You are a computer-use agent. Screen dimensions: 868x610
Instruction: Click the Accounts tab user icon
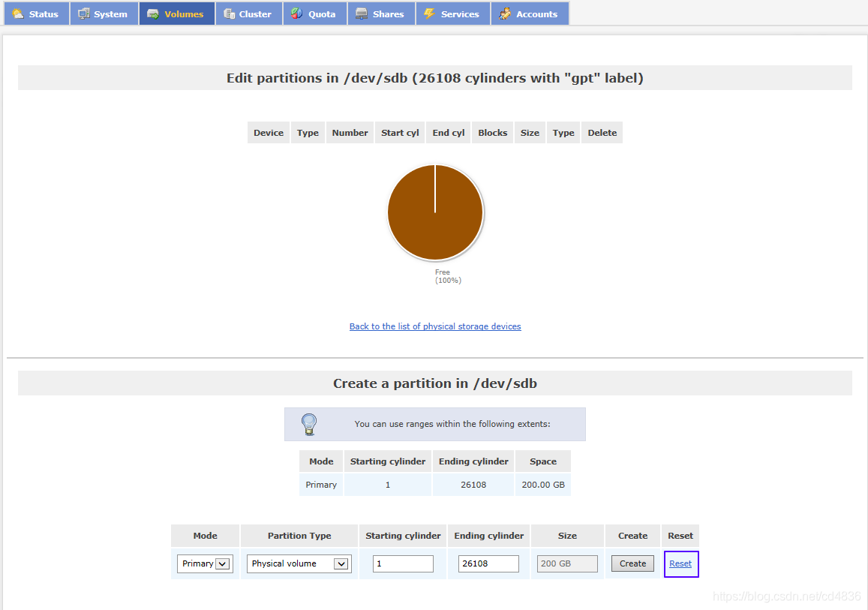504,14
